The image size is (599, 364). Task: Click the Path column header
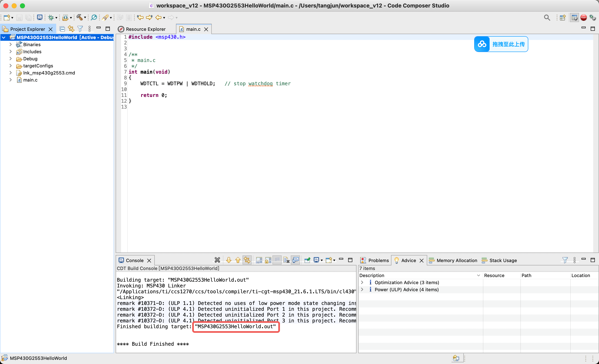545,275
